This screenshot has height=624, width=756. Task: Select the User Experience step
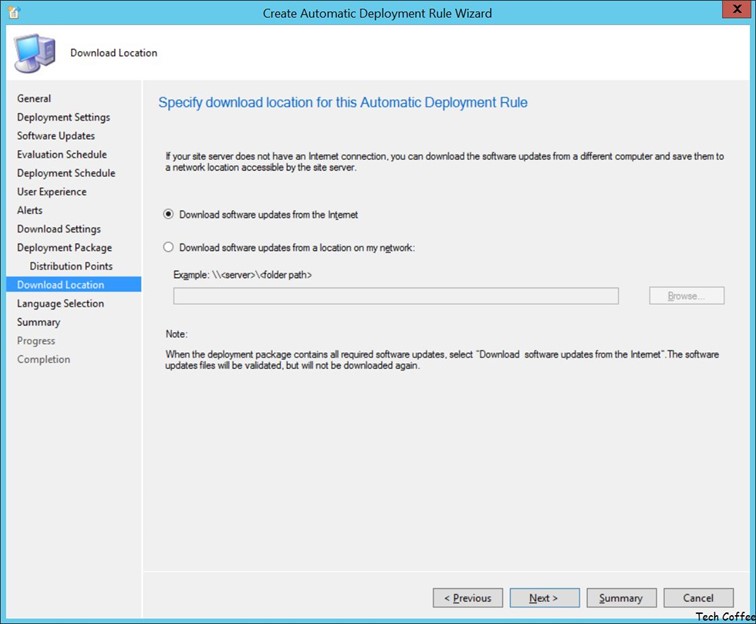point(52,192)
